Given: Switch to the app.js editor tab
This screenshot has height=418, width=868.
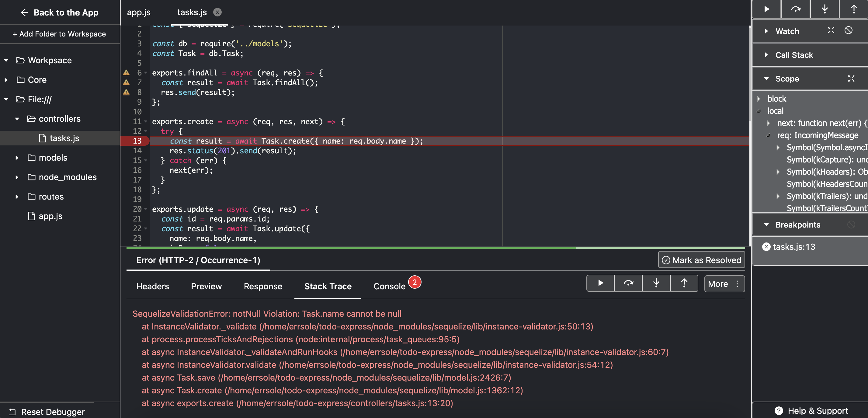Looking at the screenshot, I should pyautogui.click(x=138, y=12).
